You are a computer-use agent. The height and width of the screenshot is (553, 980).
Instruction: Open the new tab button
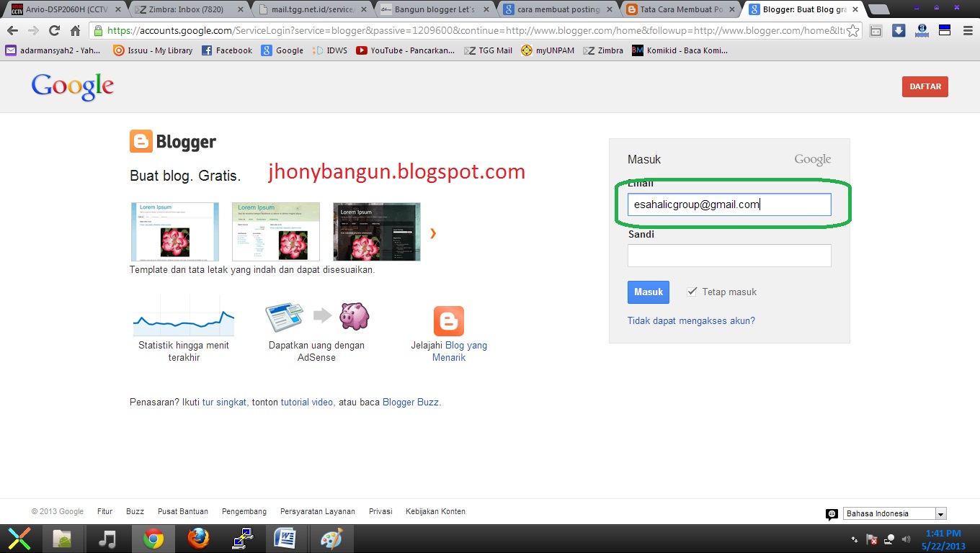click(878, 9)
